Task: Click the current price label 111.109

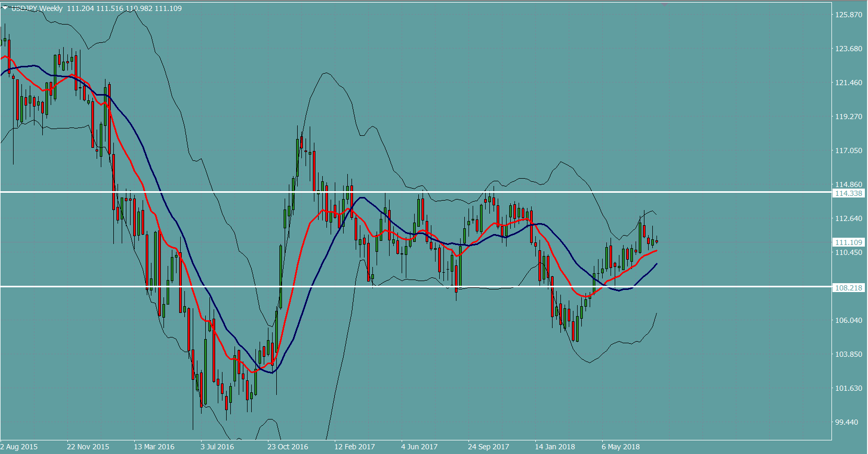Action: coord(849,242)
